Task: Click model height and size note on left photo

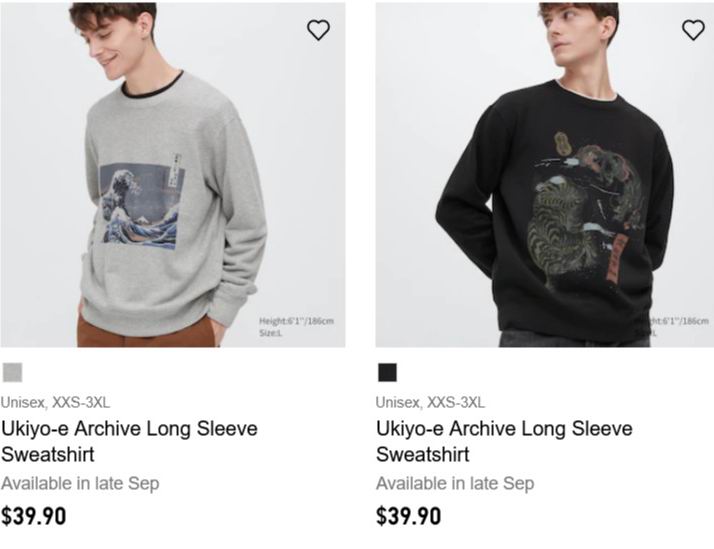Action: click(x=296, y=327)
